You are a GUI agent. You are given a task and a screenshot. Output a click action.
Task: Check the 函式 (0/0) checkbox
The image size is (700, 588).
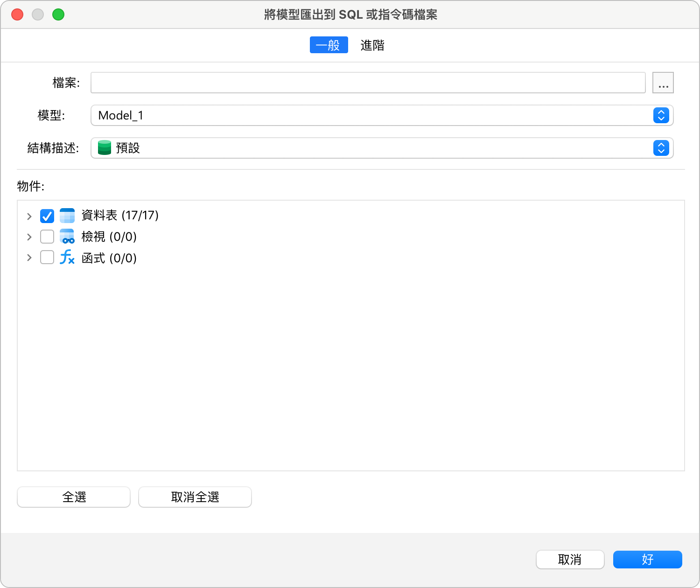point(47,258)
